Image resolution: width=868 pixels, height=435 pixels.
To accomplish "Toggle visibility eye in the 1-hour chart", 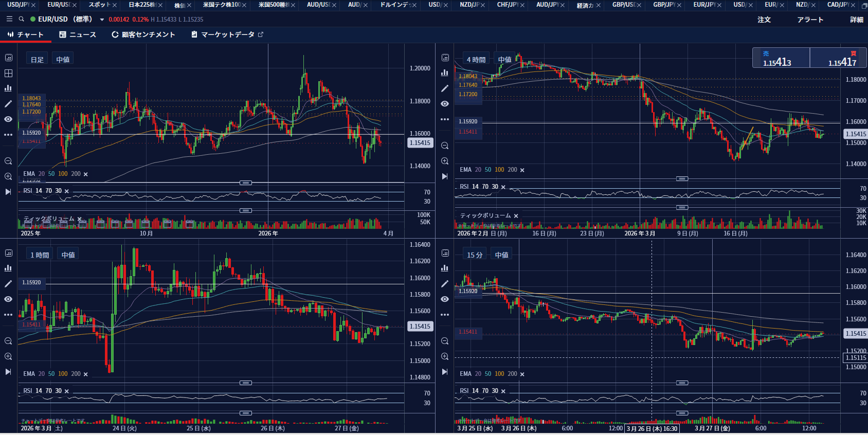I will [x=8, y=299].
